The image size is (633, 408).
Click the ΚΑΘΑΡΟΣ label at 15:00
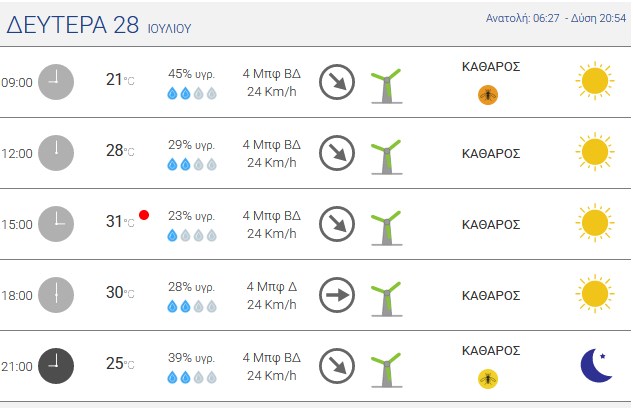[491, 224]
